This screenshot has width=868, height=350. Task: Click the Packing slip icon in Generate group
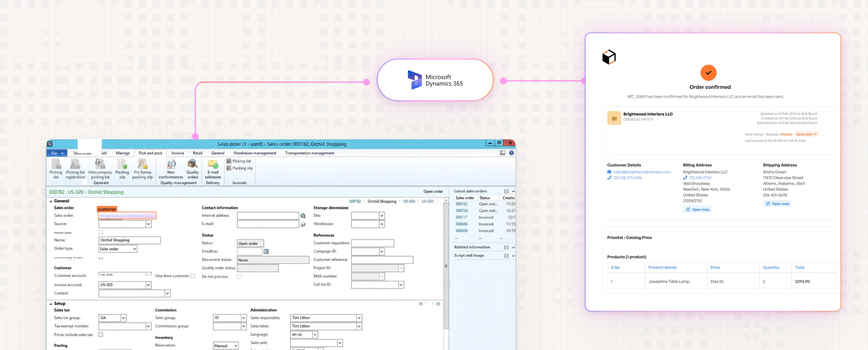coord(122,169)
